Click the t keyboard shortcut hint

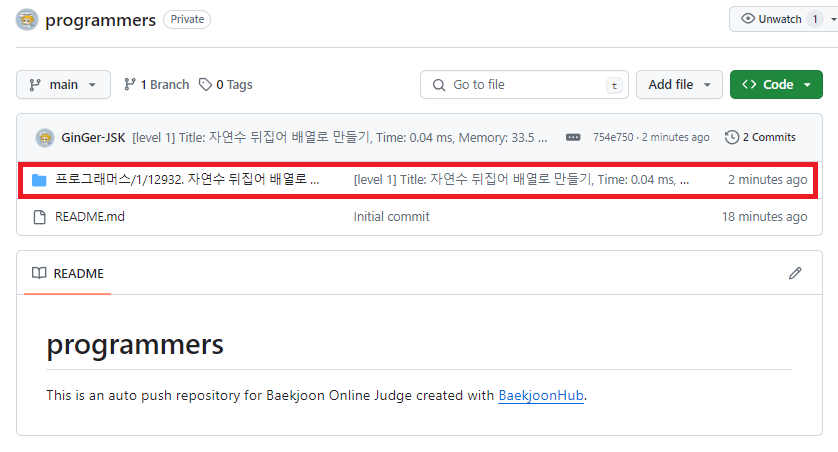(614, 85)
